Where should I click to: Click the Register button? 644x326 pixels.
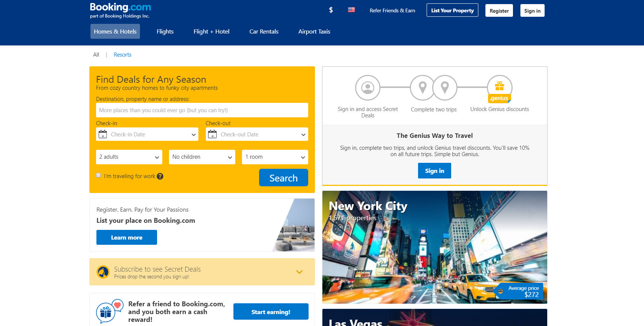point(499,10)
